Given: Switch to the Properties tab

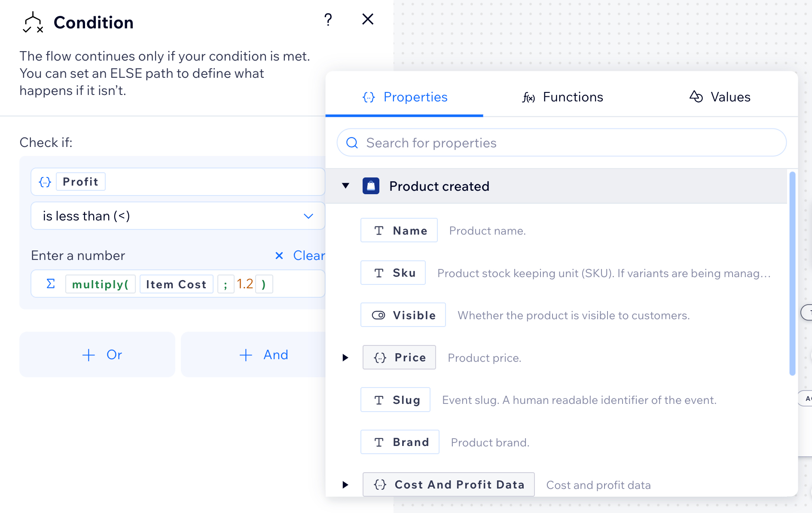Looking at the screenshot, I should coord(404,97).
